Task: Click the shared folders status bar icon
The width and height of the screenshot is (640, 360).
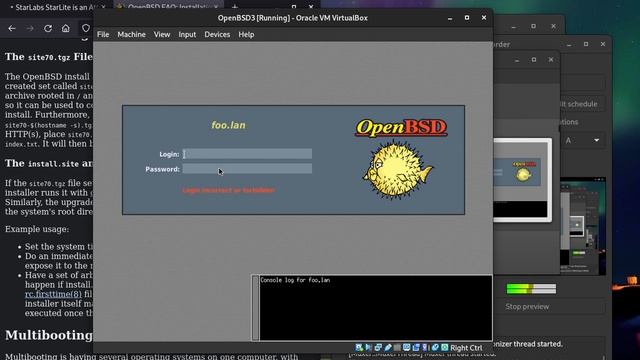Action: pos(397,348)
